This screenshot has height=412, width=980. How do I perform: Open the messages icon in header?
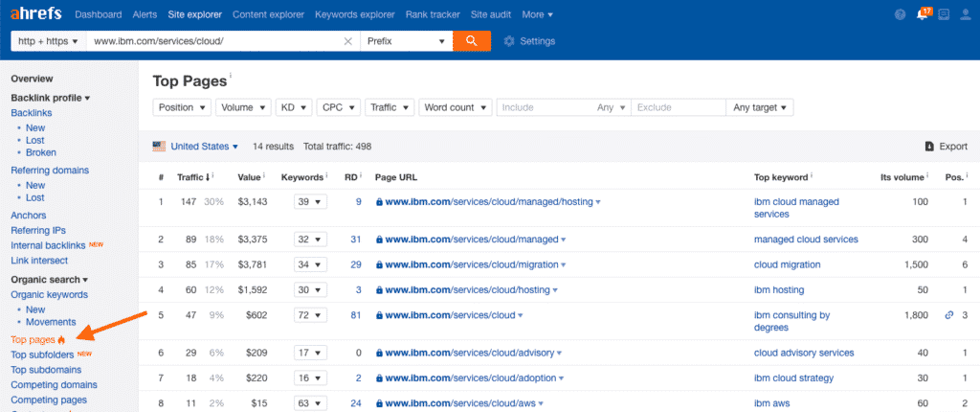click(x=943, y=15)
